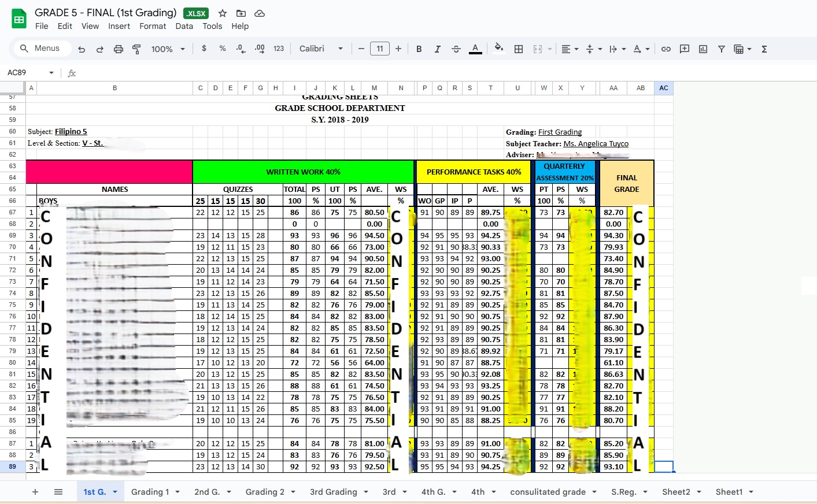Toggle bold formatting
817x504 pixels.
coord(419,49)
